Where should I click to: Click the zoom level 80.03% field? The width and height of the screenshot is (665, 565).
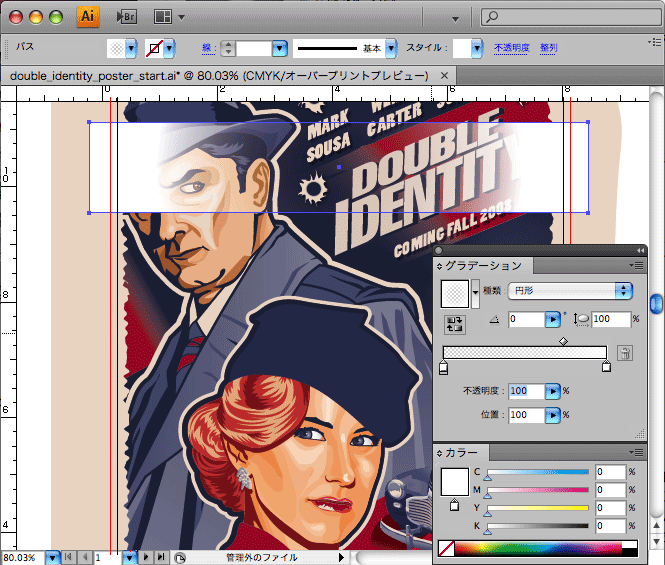tap(23, 557)
